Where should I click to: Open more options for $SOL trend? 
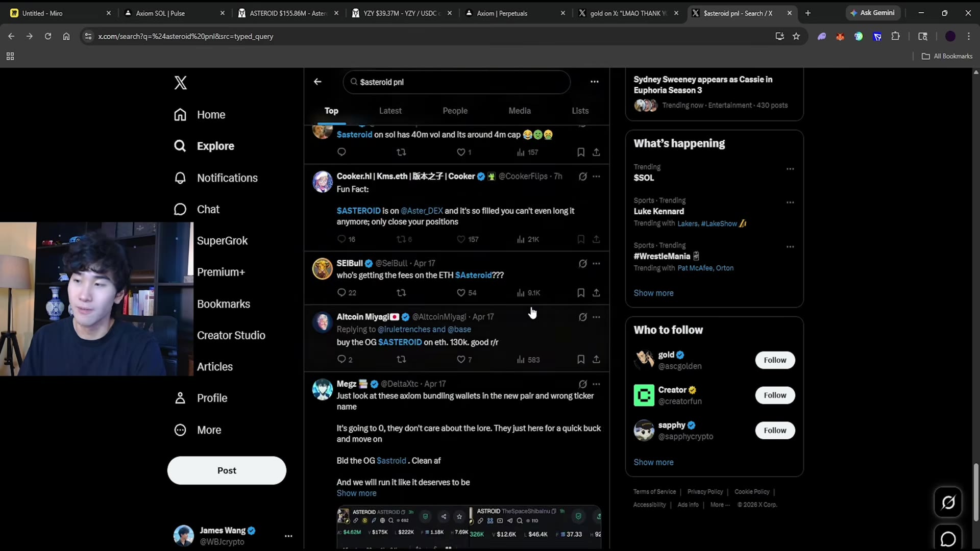click(x=790, y=169)
